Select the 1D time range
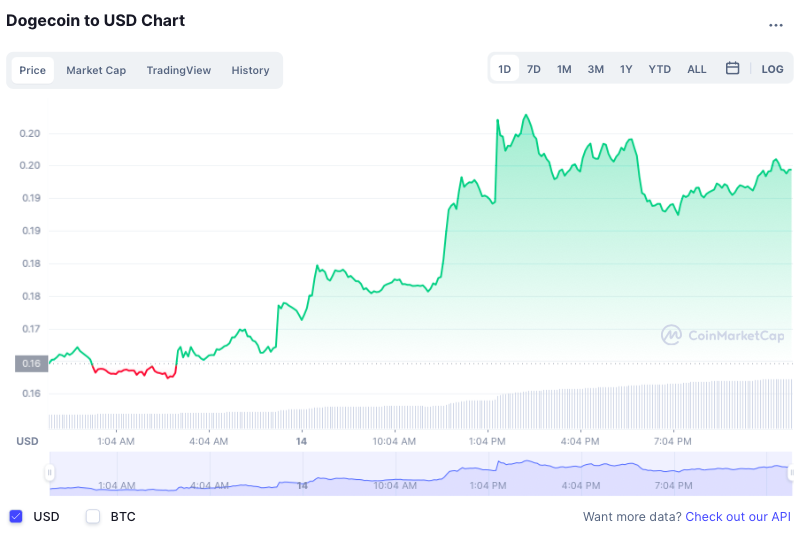The height and width of the screenshot is (552, 806). point(504,69)
